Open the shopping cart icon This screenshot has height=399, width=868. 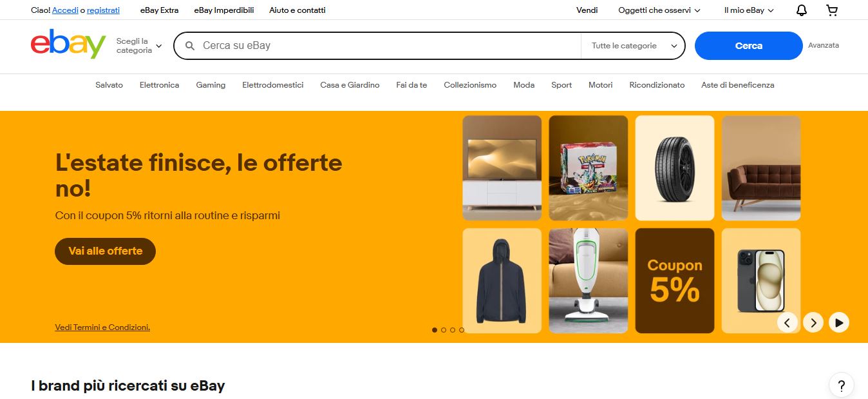pyautogui.click(x=832, y=10)
